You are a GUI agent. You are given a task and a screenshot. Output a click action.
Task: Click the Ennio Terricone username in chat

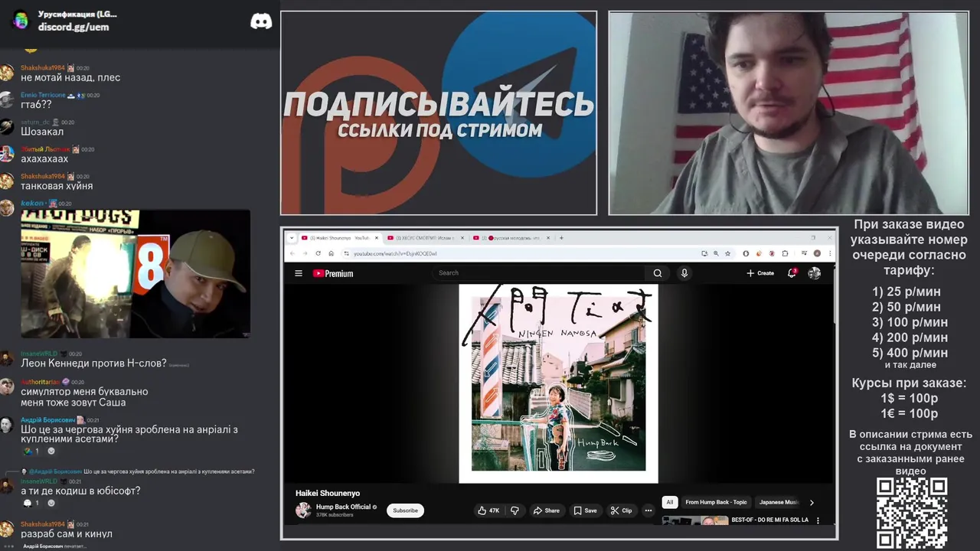[43, 95]
